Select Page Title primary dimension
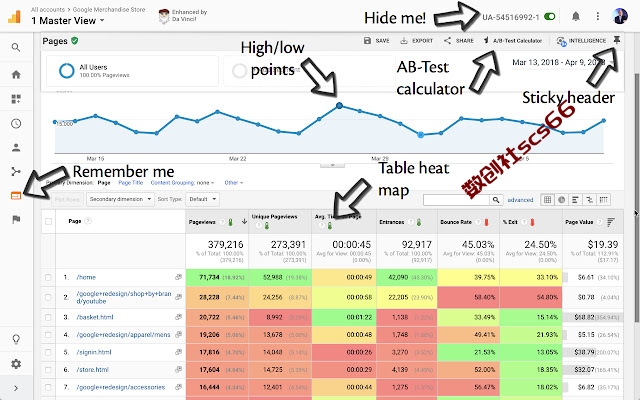This screenshot has width=640, height=400. coord(131,183)
